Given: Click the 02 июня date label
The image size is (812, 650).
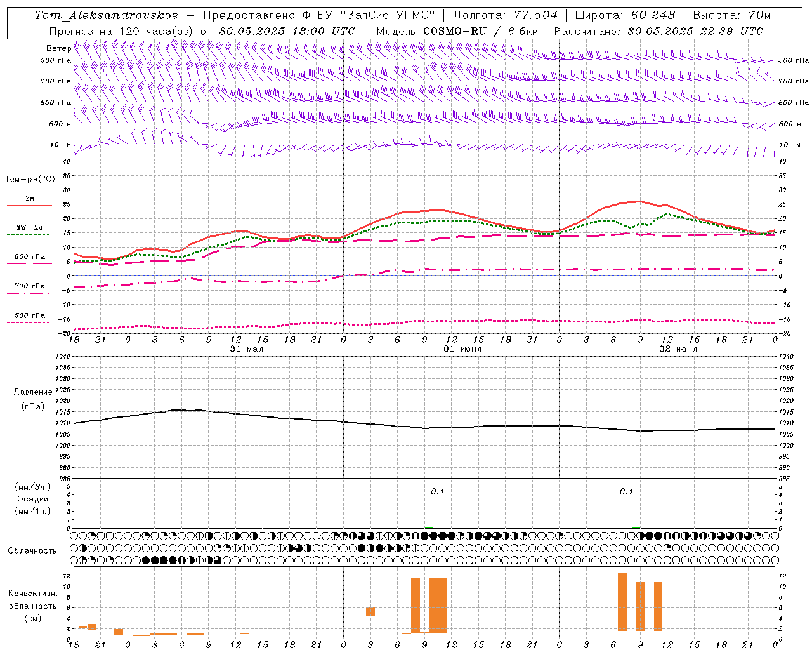Looking at the screenshot, I should pyautogui.click(x=678, y=349).
